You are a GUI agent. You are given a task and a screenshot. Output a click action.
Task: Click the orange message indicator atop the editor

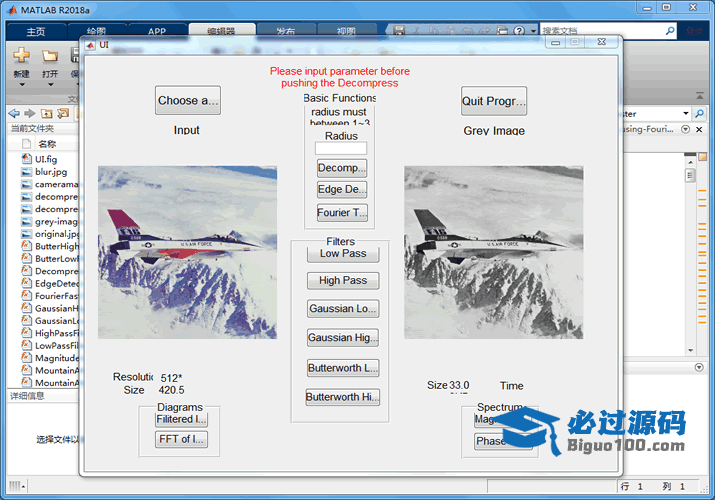702,157
